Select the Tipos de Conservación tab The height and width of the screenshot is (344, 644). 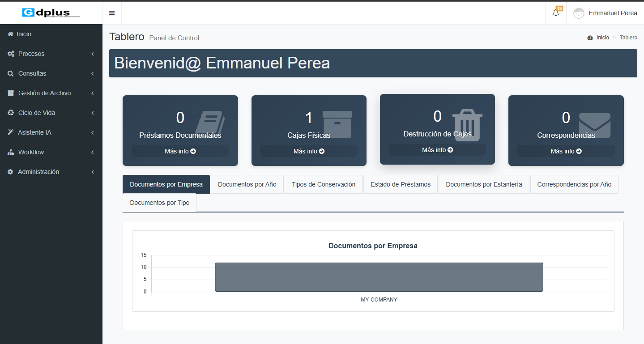[x=323, y=184]
